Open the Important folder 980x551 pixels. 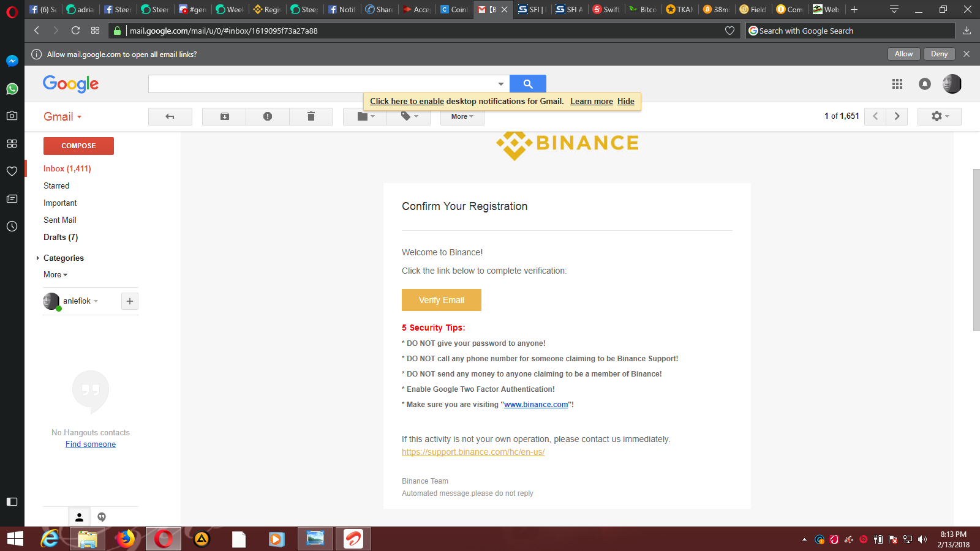point(60,203)
